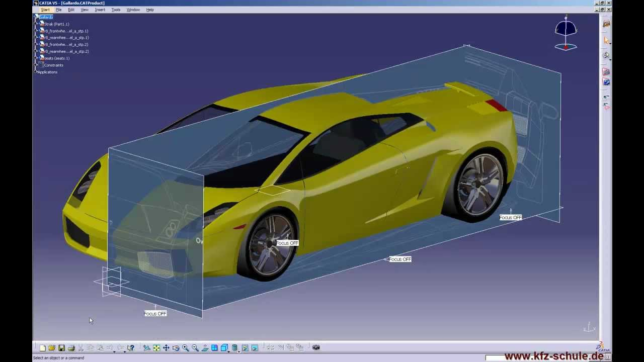
Task: Toggle Hide/Show for selected objects
Action: (x=245, y=347)
